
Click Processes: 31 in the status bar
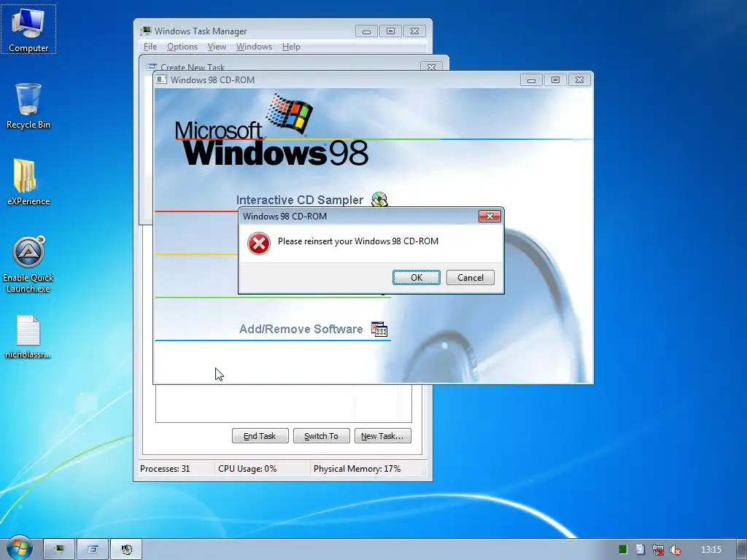point(165,469)
